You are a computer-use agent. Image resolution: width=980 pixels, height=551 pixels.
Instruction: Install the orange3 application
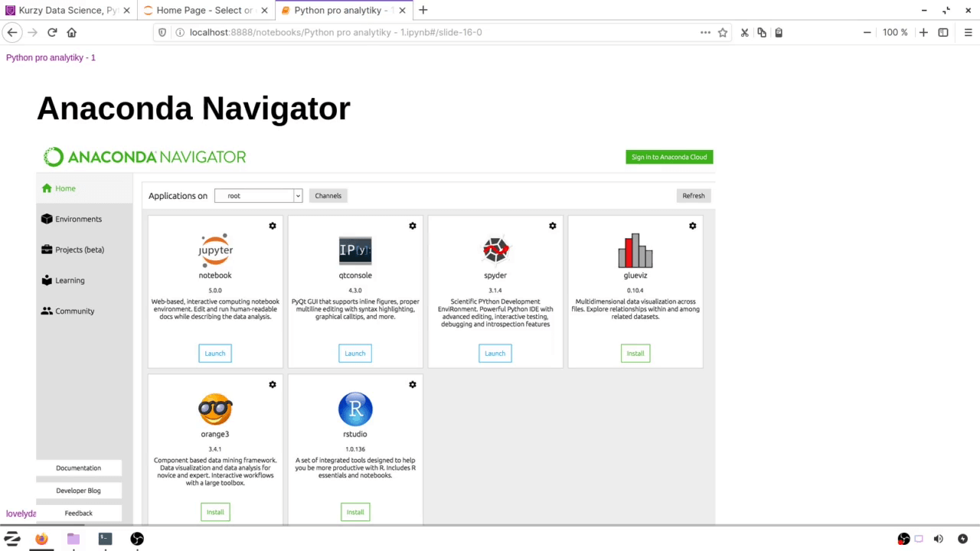coord(215,512)
